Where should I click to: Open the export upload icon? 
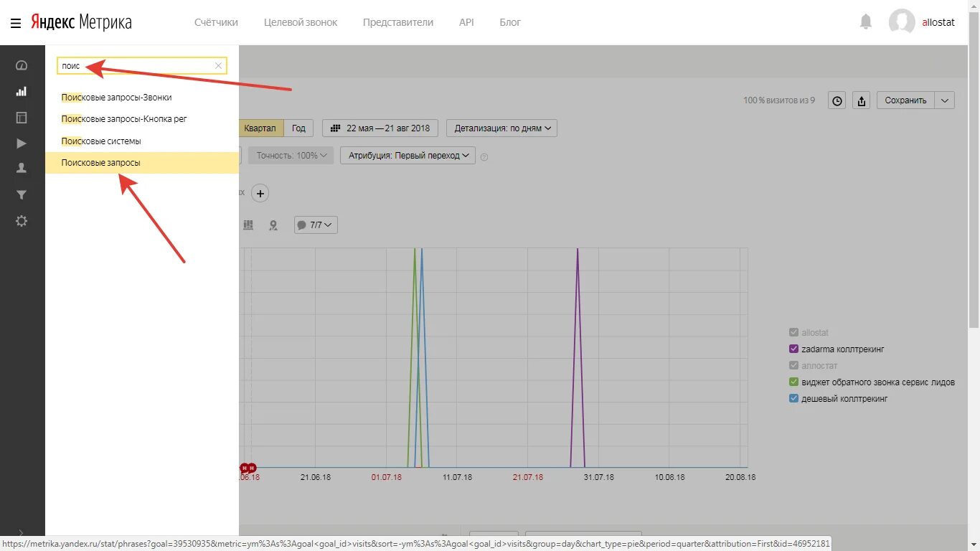862,100
